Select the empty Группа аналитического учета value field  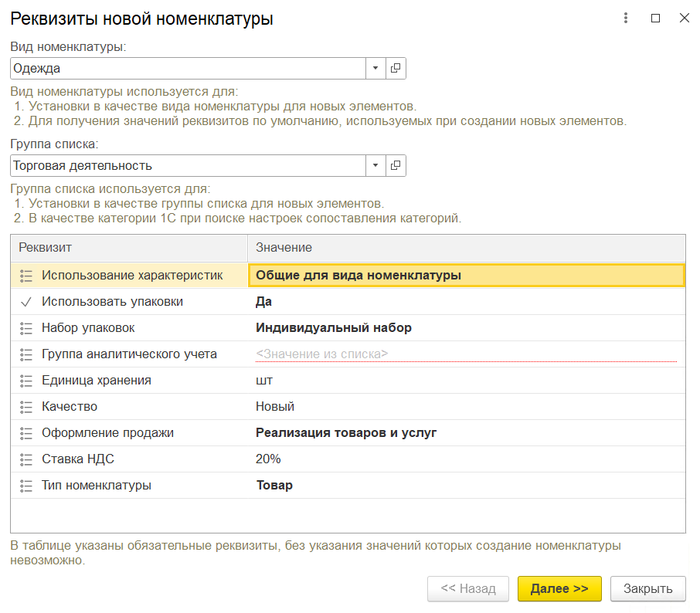[466, 354]
